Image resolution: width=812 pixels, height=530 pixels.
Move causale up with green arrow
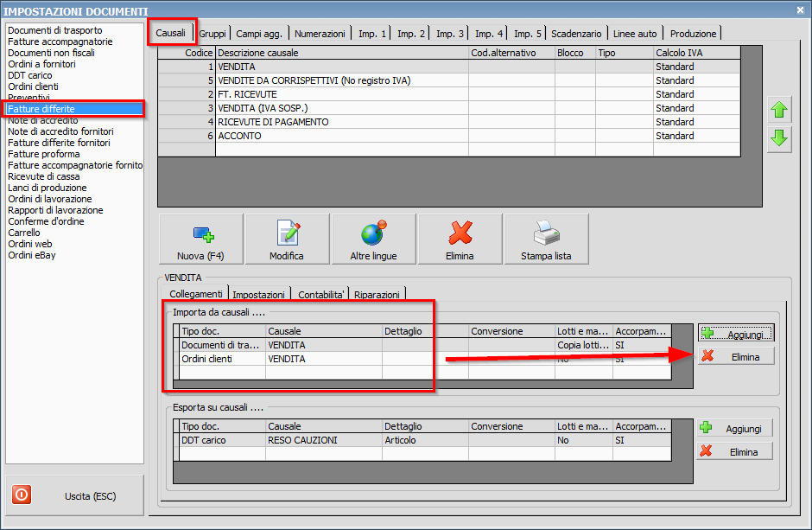click(779, 110)
